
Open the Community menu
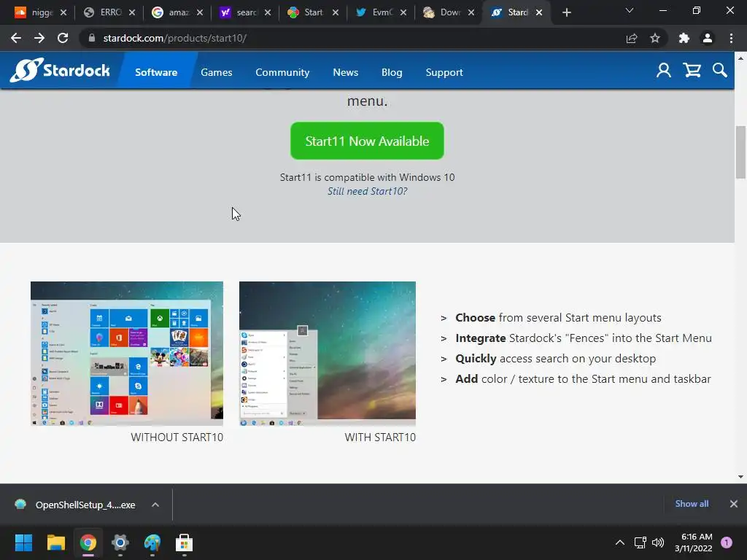coord(282,72)
